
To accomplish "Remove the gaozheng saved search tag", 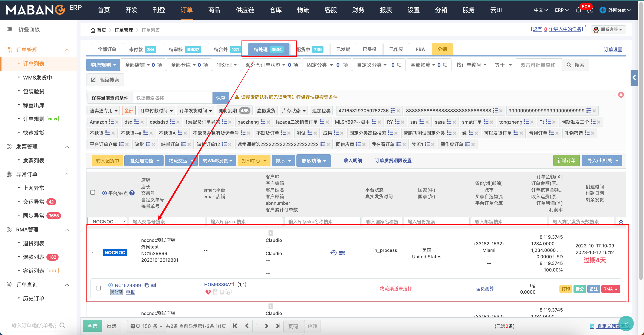I will (268, 122).
